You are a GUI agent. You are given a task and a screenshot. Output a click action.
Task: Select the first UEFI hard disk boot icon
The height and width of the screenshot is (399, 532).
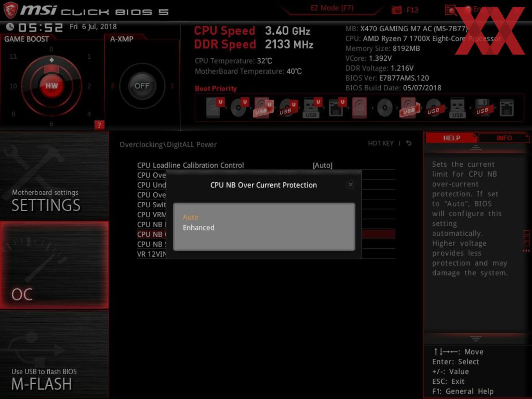pos(214,108)
